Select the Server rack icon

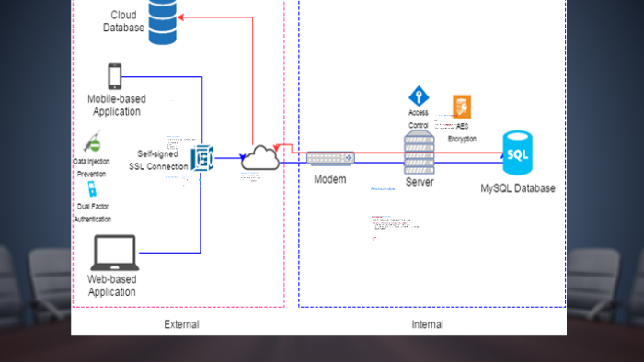[x=419, y=153]
